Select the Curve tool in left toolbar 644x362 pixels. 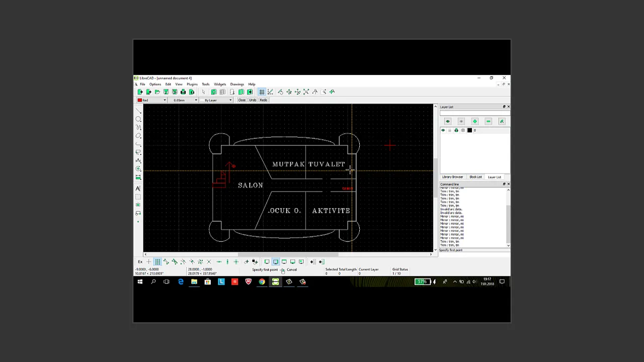tap(138, 128)
